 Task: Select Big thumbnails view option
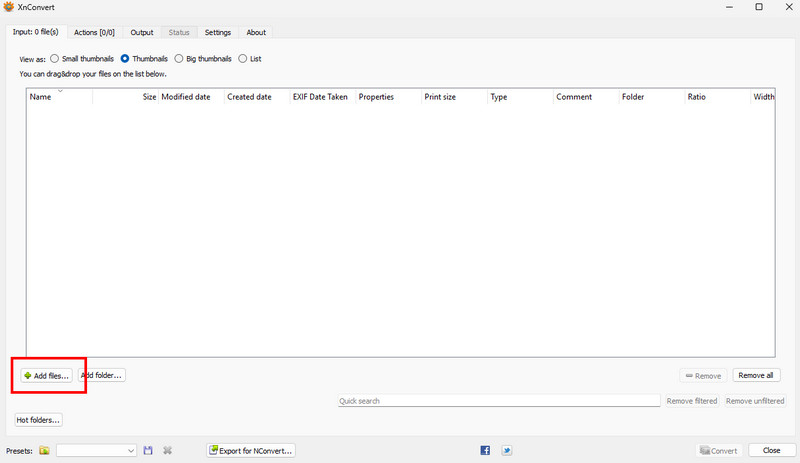click(179, 59)
